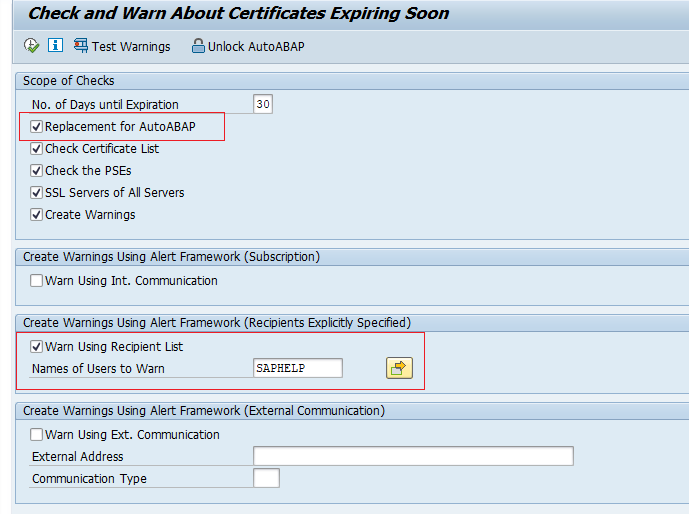Uncheck Replacement for AutoABAP
Screen dimensions: 689x514
tap(37, 127)
